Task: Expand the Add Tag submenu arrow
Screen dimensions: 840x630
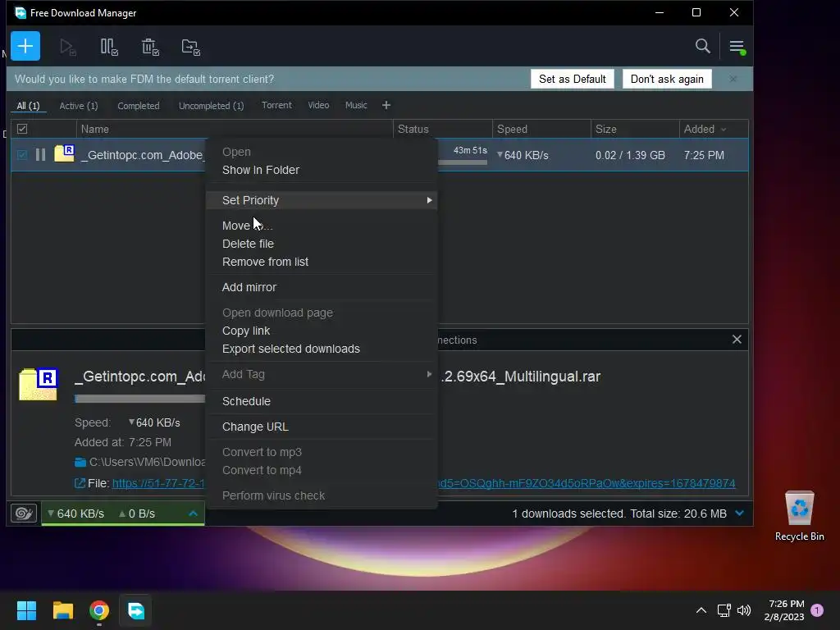Action: tap(429, 374)
